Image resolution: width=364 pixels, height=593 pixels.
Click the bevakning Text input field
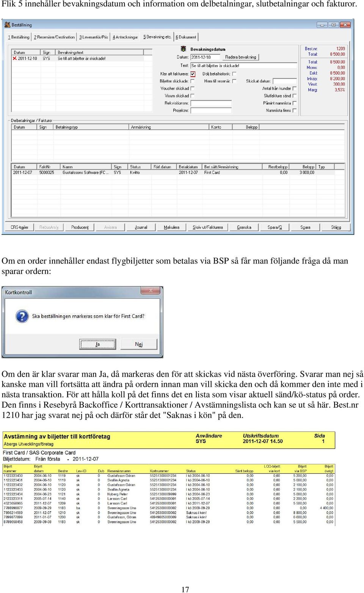[244, 66]
